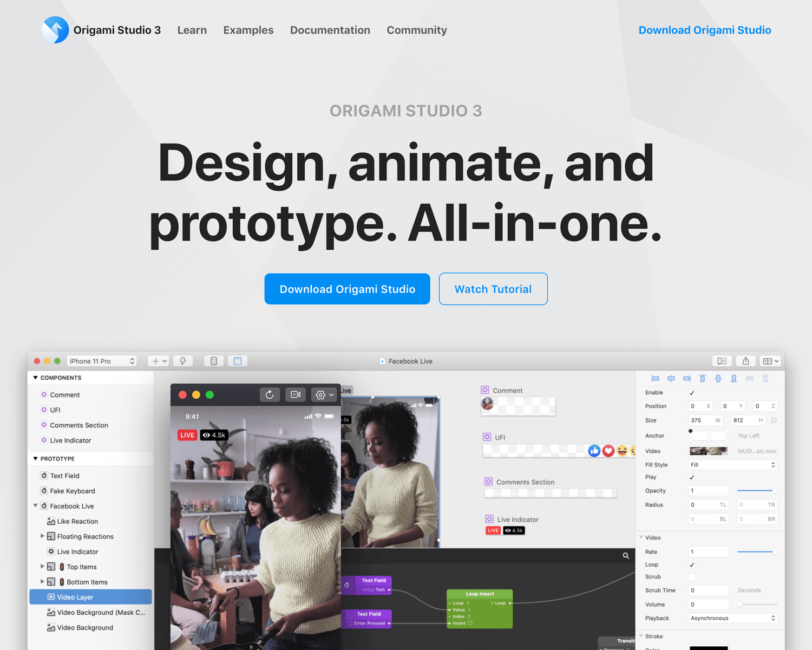This screenshot has height=650, width=812.
Task: Expand the Stroke properties section
Action: coord(641,636)
